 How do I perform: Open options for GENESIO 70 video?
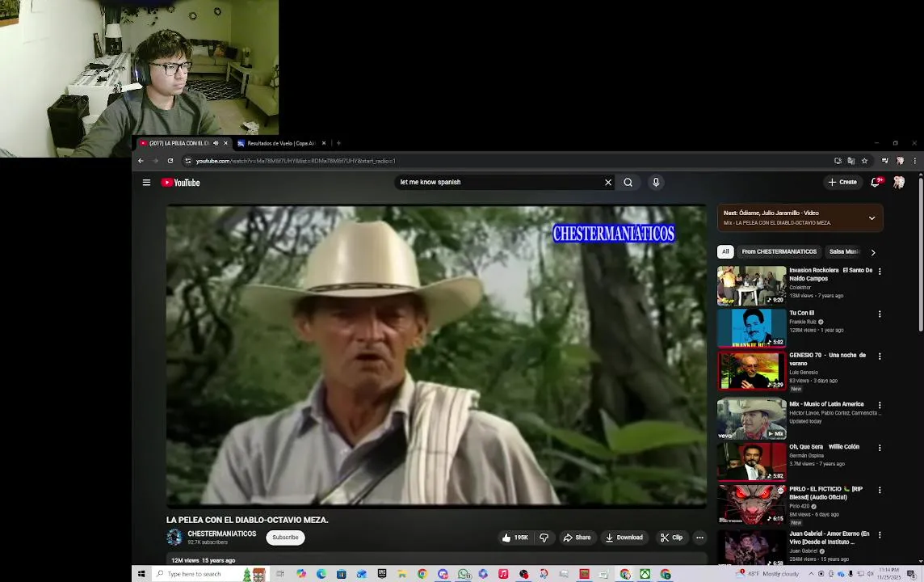(x=880, y=356)
